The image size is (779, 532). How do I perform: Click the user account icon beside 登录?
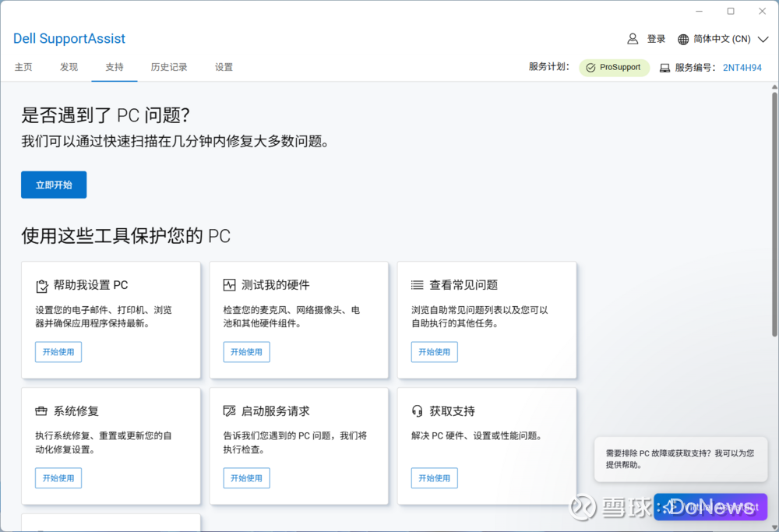(x=633, y=39)
